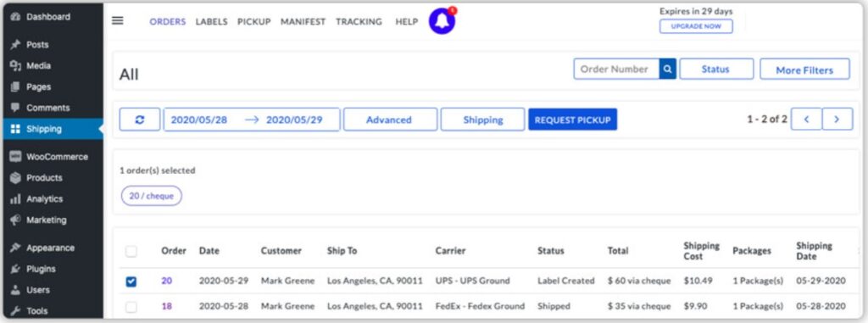Open order number 18 link
The image size is (868, 323).
coord(167,306)
